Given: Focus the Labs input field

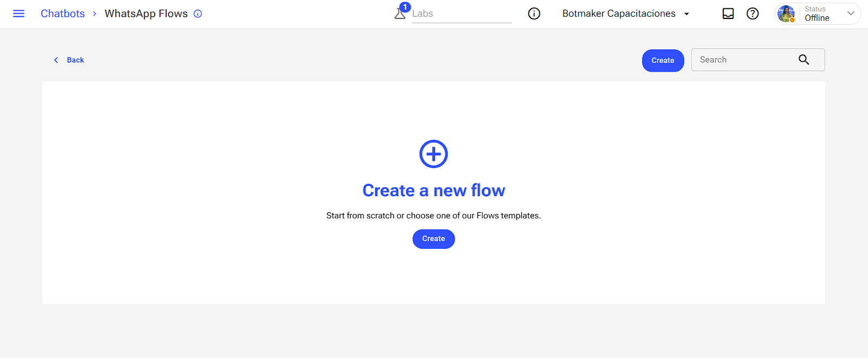Looking at the screenshot, I should pyautogui.click(x=462, y=14).
